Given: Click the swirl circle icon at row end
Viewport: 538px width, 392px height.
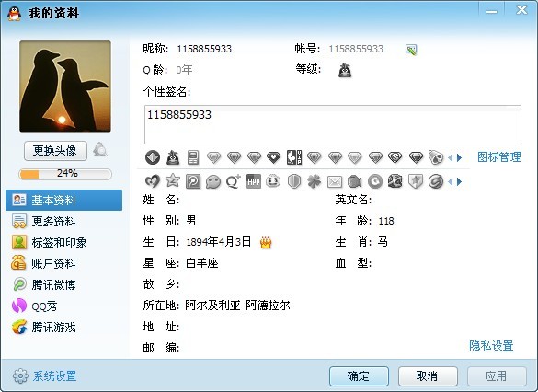Looking at the screenshot, I should pos(436,181).
